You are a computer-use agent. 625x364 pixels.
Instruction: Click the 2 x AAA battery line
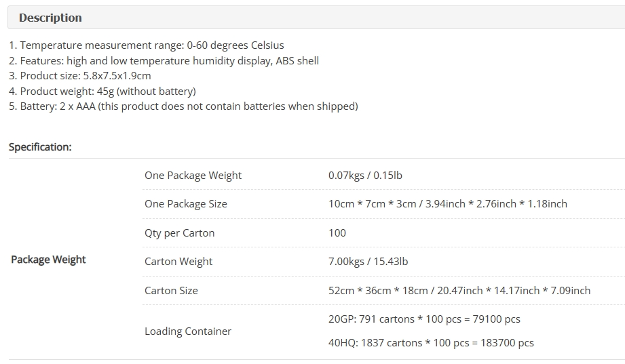(183, 106)
